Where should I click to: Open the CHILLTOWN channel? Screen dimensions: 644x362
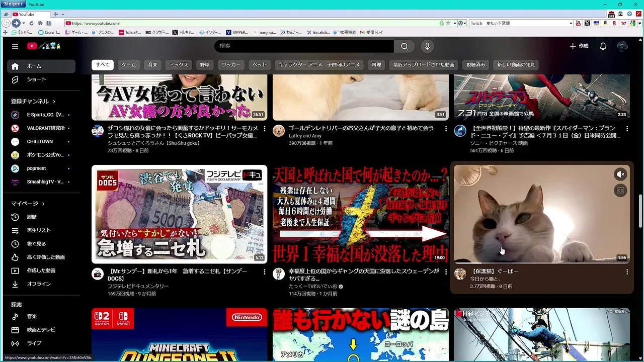(x=41, y=142)
